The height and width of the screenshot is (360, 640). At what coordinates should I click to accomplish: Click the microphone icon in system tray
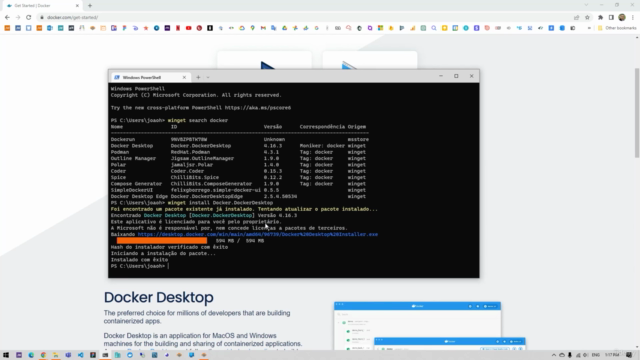(570, 355)
